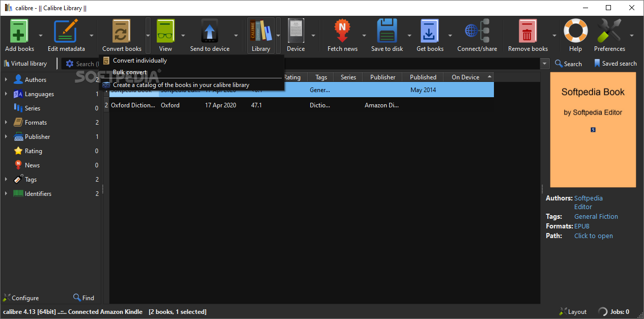Open the General Fiction tag link
This screenshot has width=644, height=319.
tap(596, 216)
